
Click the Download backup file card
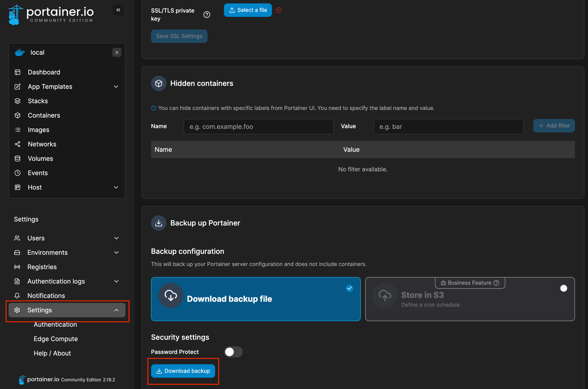[x=256, y=299]
